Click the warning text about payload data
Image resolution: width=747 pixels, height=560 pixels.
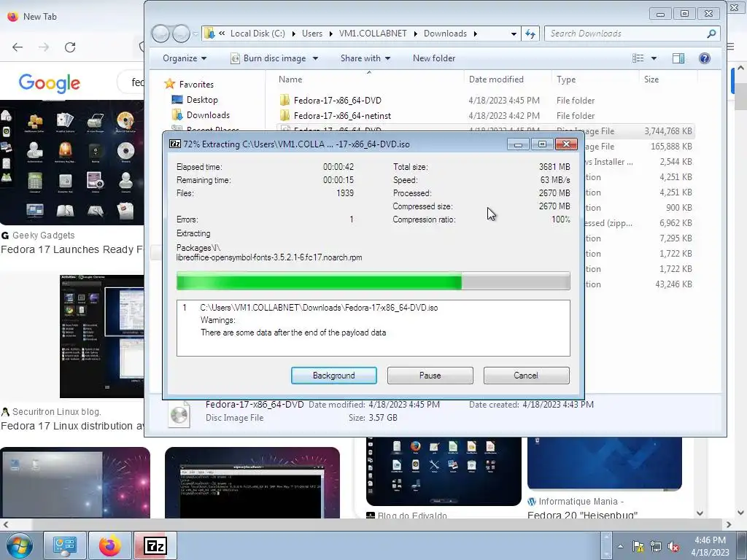tap(293, 332)
